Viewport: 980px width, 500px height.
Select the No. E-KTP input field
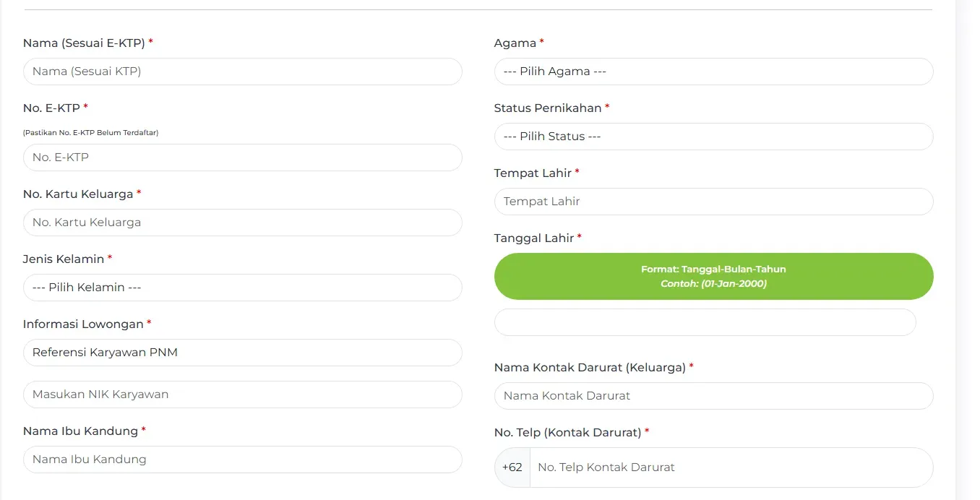pos(242,157)
